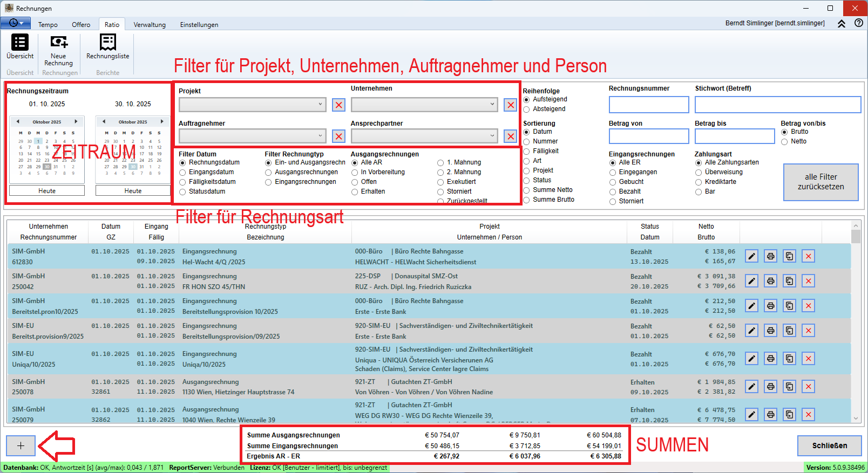
Task: Clear the Projekt filter with red X
Action: [338, 105]
